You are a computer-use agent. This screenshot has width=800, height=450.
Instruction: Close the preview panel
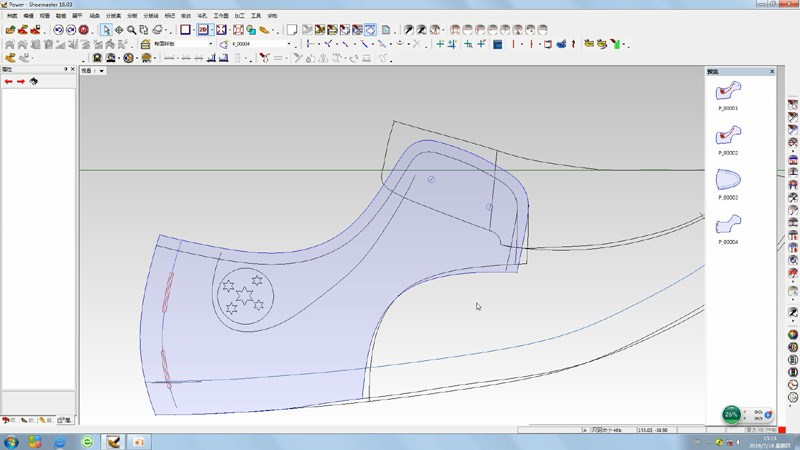[772, 72]
